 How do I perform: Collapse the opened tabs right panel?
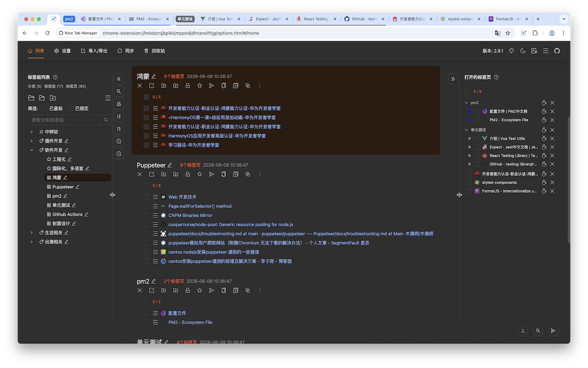coord(453,79)
